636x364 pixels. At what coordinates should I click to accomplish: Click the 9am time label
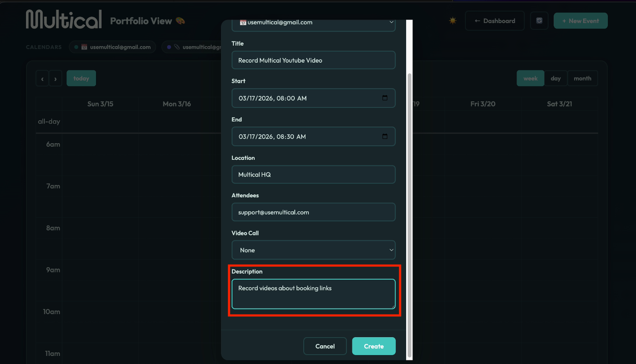[x=53, y=270]
